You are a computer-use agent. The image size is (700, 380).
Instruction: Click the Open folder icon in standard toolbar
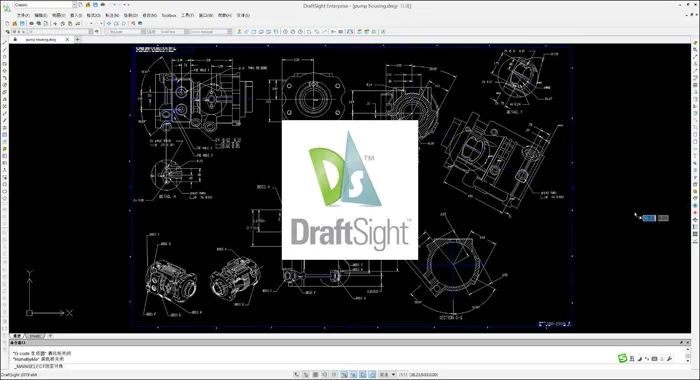pyautogui.click(x=15, y=23)
